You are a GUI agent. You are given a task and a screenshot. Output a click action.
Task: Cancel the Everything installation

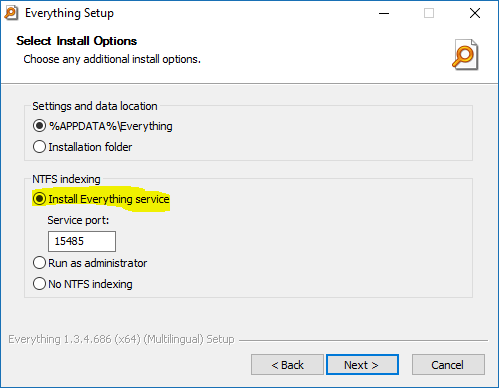coord(448,365)
